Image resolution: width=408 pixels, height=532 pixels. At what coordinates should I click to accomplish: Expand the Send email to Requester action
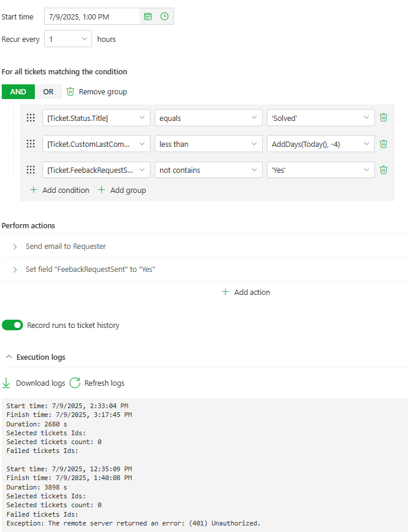[15, 247]
